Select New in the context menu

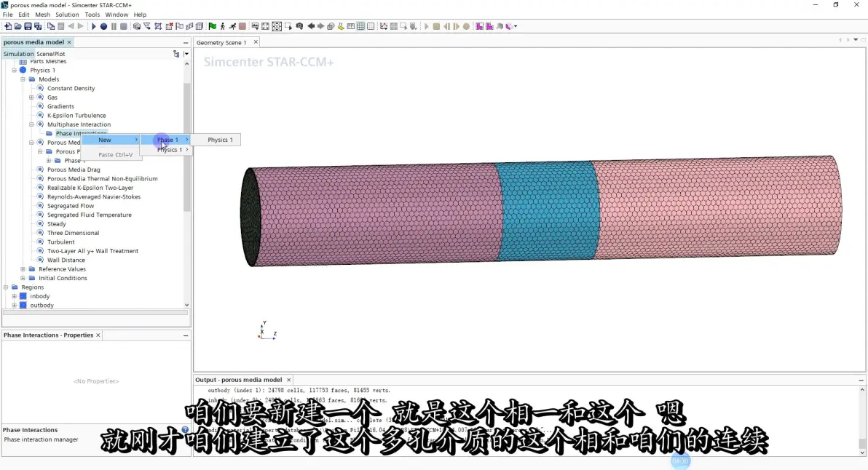click(x=110, y=140)
